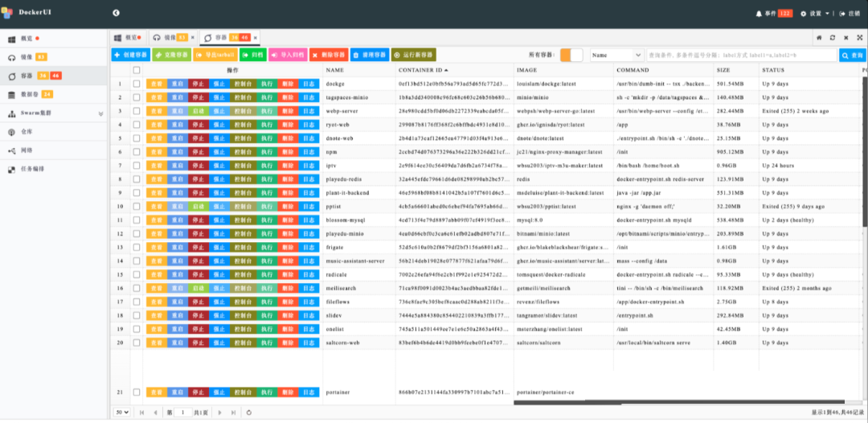Click the refresh tab icon

tap(833, 38)
